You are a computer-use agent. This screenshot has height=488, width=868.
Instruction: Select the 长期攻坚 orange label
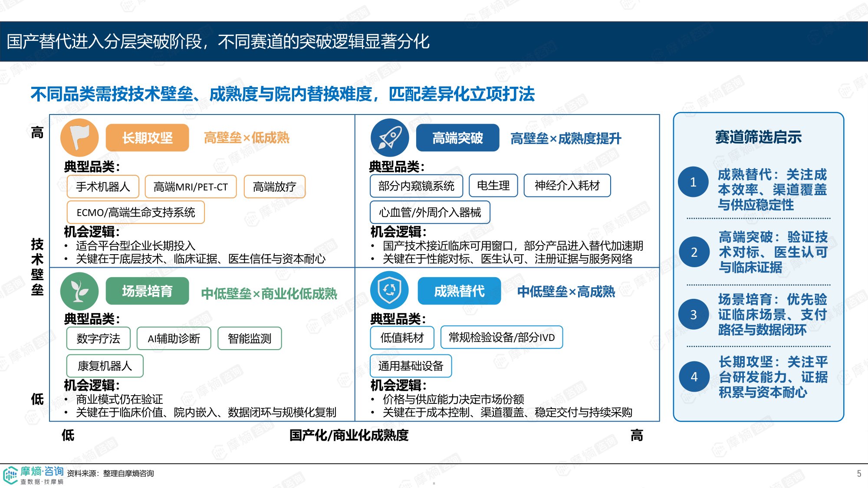coord(148,138)
